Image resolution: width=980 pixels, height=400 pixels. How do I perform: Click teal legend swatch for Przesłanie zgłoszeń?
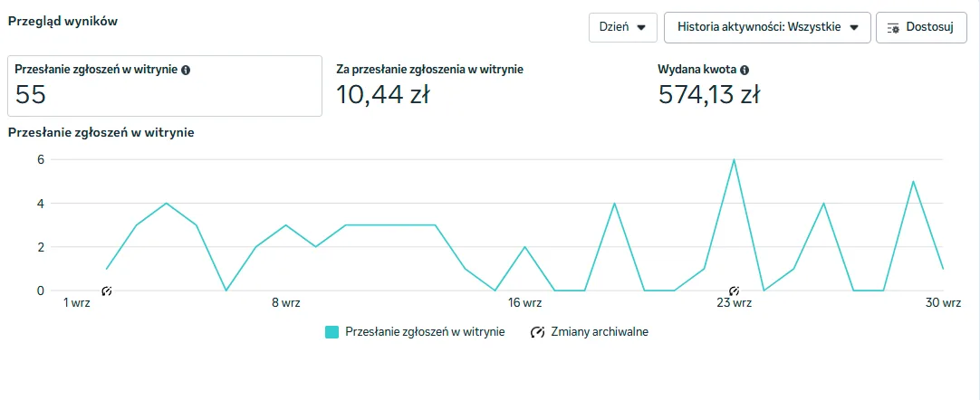coord(331,332)
